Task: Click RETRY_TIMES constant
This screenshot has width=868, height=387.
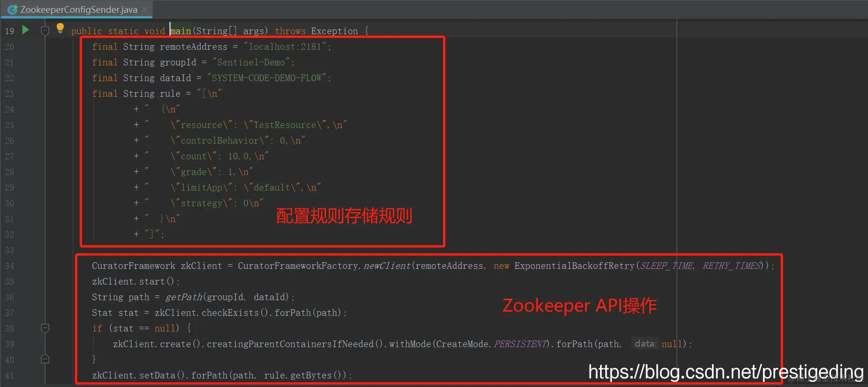Action: click(x=731, y=266)
